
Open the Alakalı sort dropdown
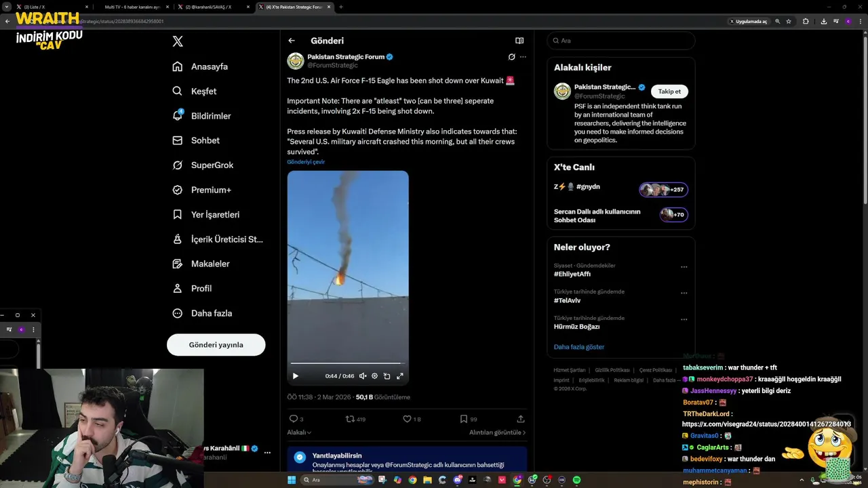pos(299,432)
